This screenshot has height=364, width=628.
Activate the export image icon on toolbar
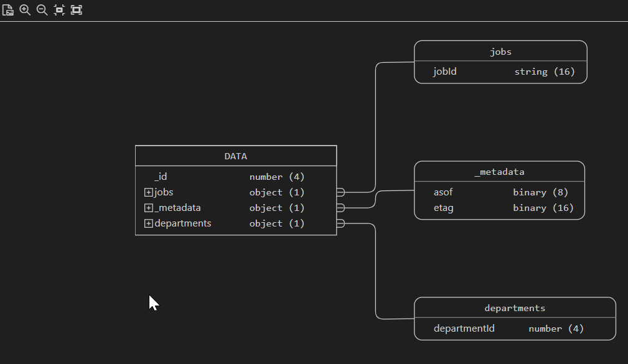pyautogui.click(x=8, y=10)
